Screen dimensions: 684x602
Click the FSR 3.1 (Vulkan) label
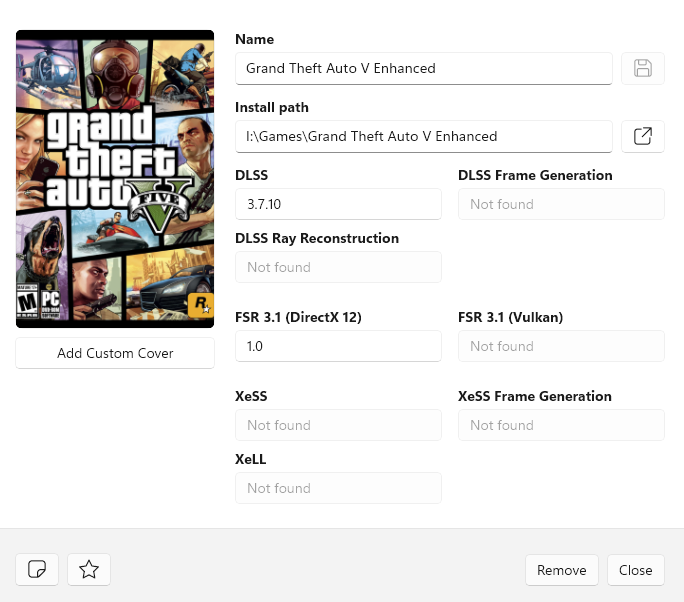click(510, 317)
